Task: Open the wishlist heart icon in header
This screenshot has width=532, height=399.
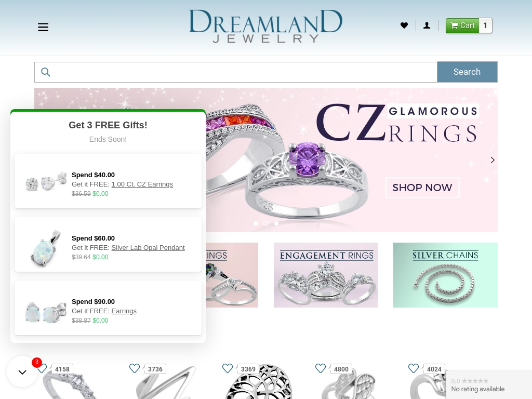Action: tap(404, 25)
